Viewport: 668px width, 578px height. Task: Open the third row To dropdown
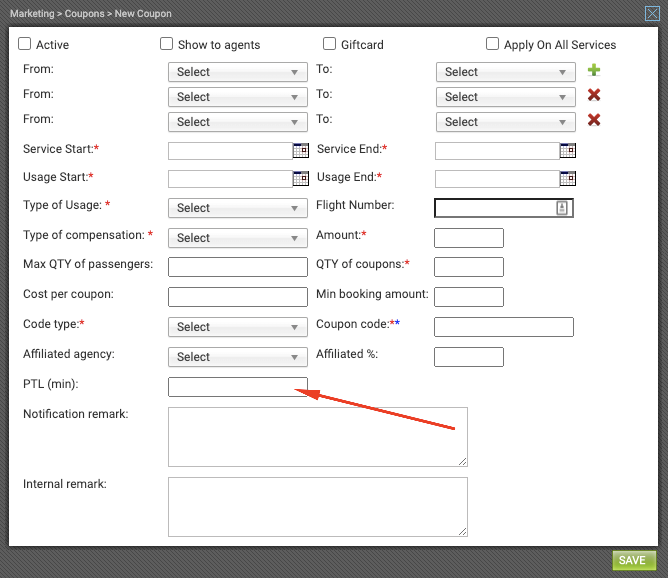click(x=506, y=122)
